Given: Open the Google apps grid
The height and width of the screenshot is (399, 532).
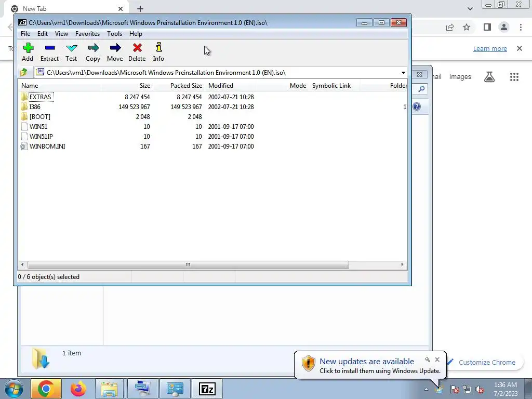Looking at the screenshot, I should pos(514,77).
